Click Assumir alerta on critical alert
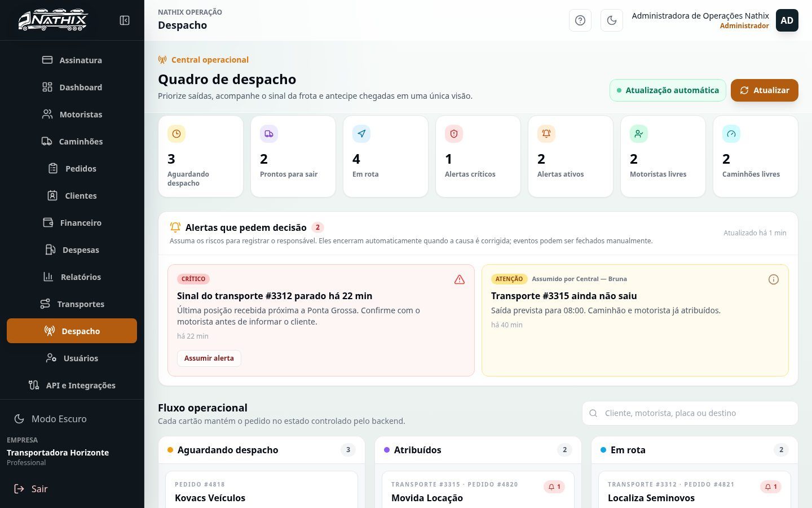The width and height of the screenshot is (812, 508). (209, 358)
